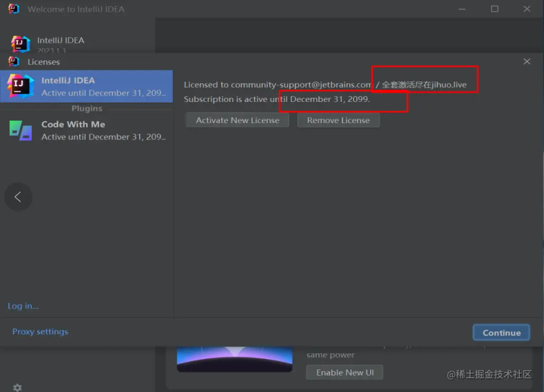544x392 pixels.
Task: Maximize the Welcome to IntelliJ IDEA window
Action: [x=494, y=9]
